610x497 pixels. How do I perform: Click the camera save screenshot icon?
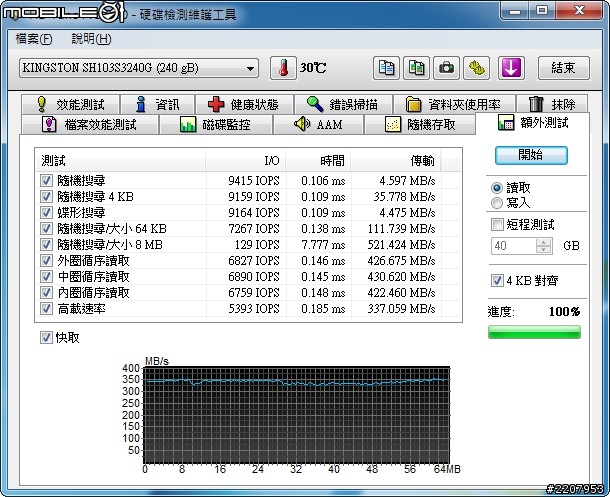click(x=446, y=68)
